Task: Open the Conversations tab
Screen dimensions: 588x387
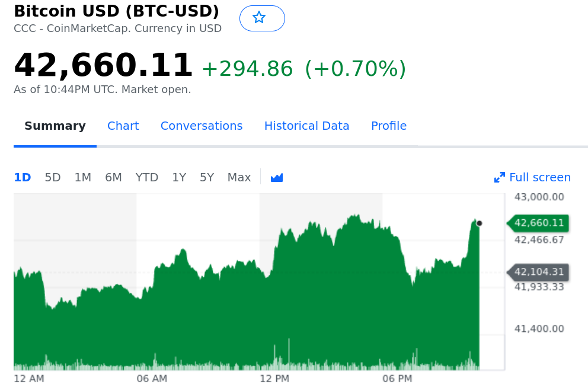Action: click(x=202, y=126)
